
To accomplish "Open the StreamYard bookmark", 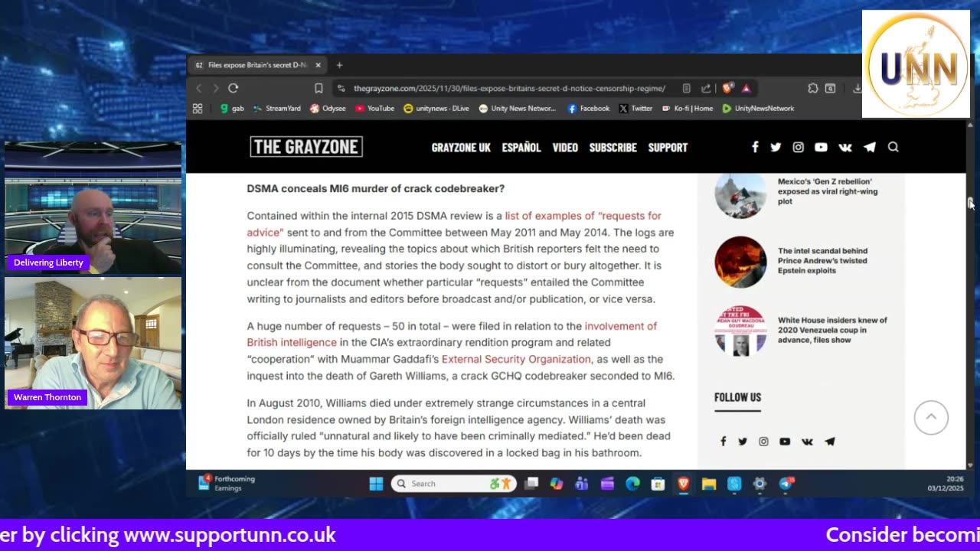I will pyautogui.click(x=277, y=109).
